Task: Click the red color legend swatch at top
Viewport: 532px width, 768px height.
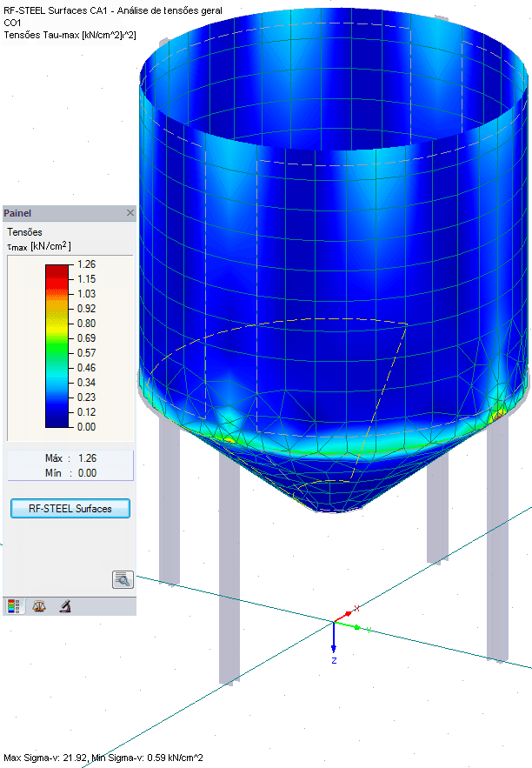Action: [x=57, y=272]
